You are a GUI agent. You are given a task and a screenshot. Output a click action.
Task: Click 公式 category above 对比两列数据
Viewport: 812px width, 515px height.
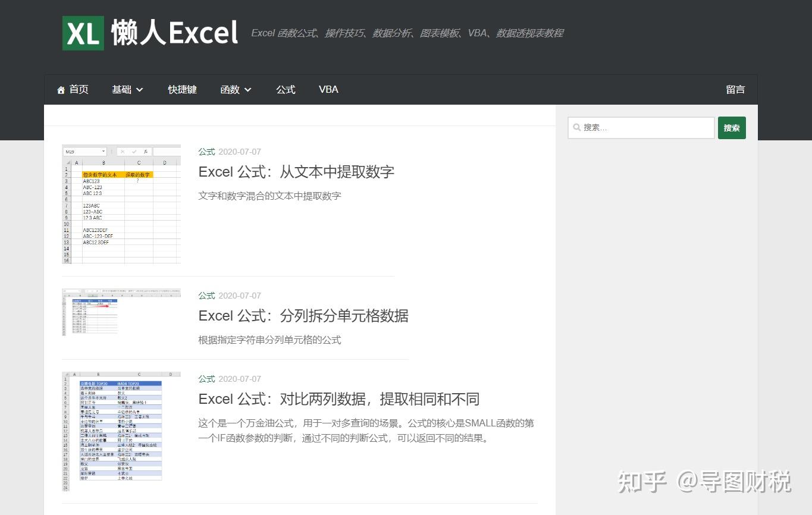pos(206,379)
